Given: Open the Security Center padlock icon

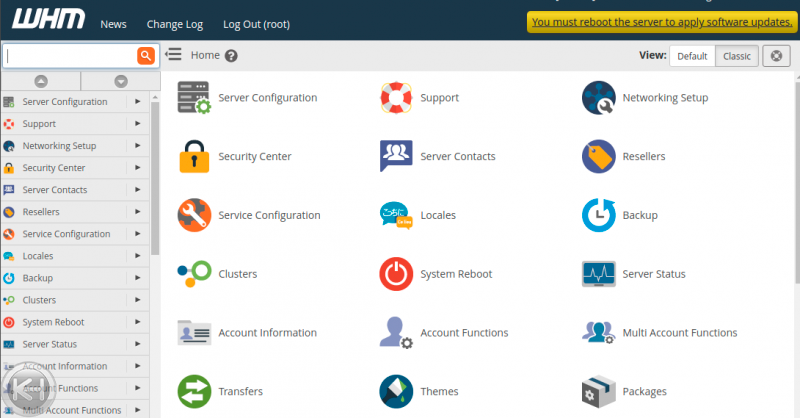Looking at the screenshot, I should 194,156.
